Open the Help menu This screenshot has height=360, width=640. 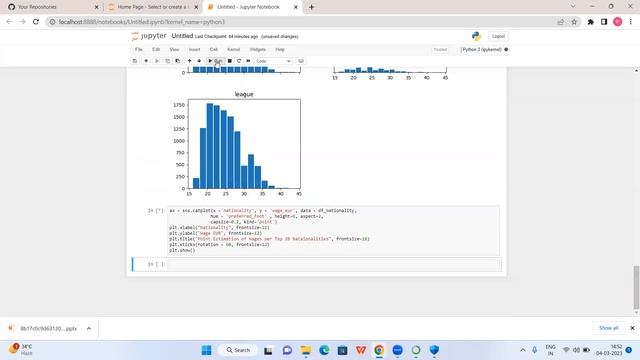pos(280,49)
